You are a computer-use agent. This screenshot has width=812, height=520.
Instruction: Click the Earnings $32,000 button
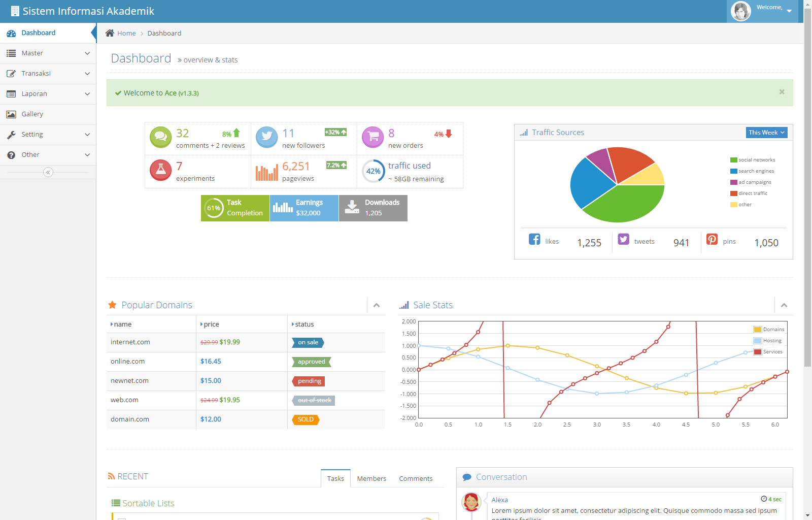pyautogui.click(x=304, y=208)
